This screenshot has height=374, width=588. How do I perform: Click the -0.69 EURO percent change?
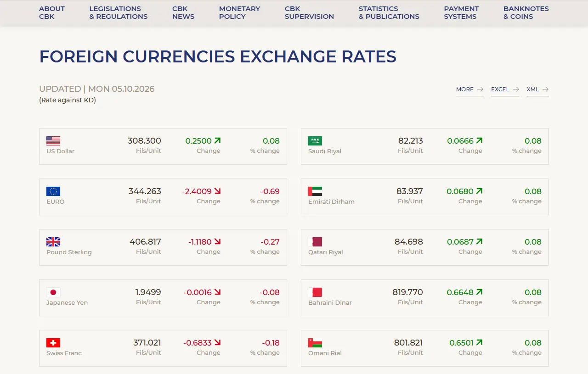[270, 191]
